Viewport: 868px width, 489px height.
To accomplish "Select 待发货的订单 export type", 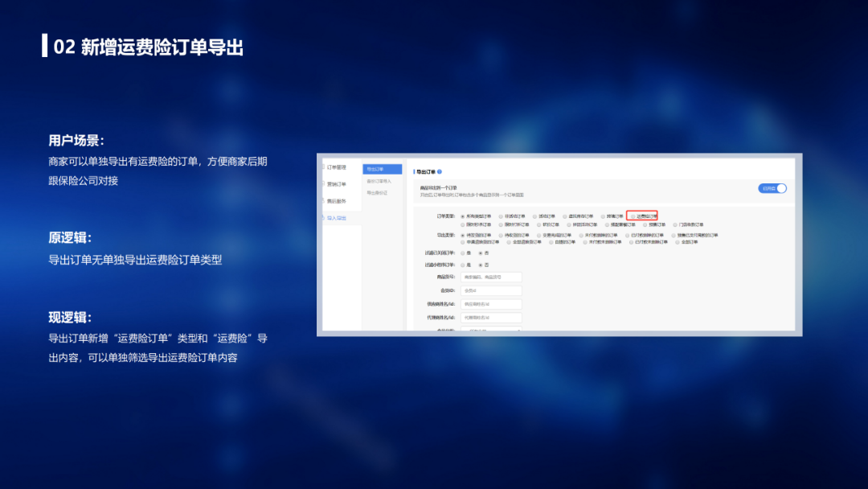I will pyautogui.click(x=463, y=235).
